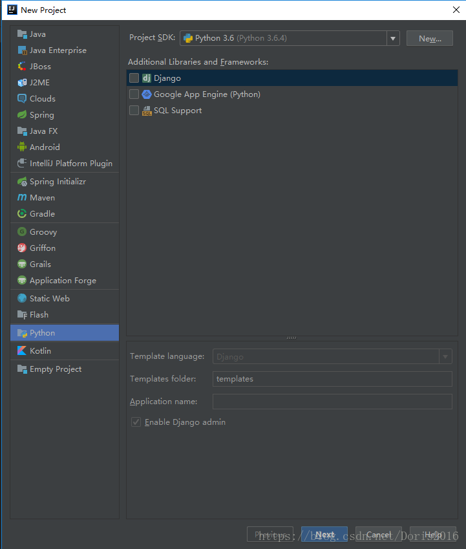Choose the Java Enterprise icon
The width and height of the screenshot is (466, 549).
(x=22, y=50)
